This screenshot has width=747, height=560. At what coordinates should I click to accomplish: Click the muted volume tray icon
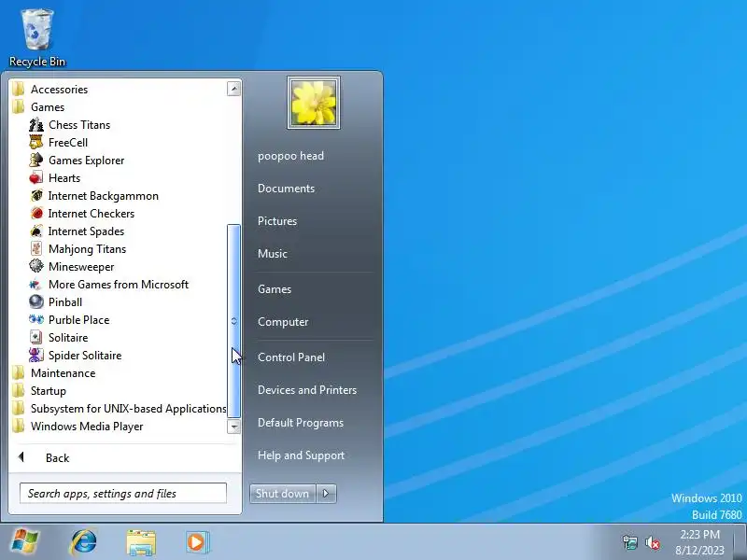click(652, 542)
